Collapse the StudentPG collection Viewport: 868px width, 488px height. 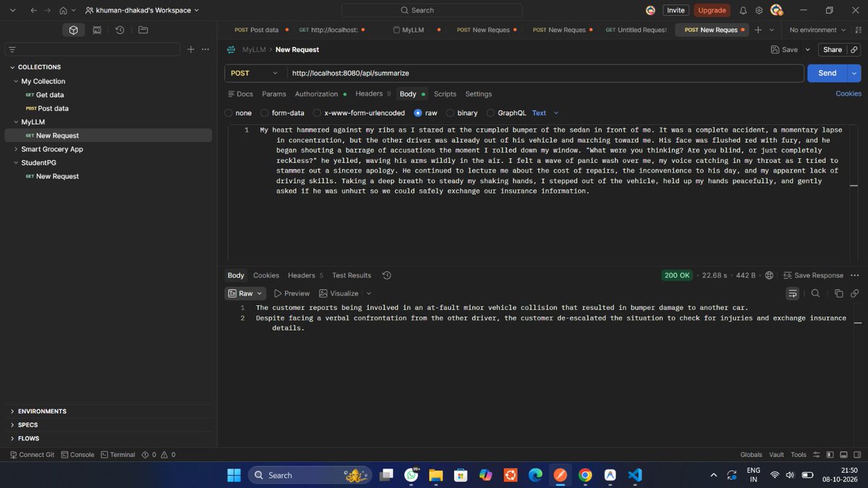tap(15, 163)
